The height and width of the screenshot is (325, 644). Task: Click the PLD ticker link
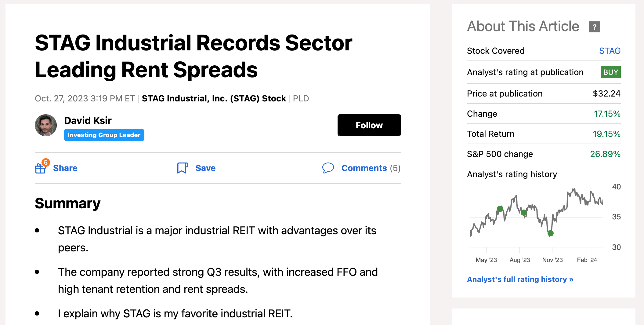coord(301,98)
